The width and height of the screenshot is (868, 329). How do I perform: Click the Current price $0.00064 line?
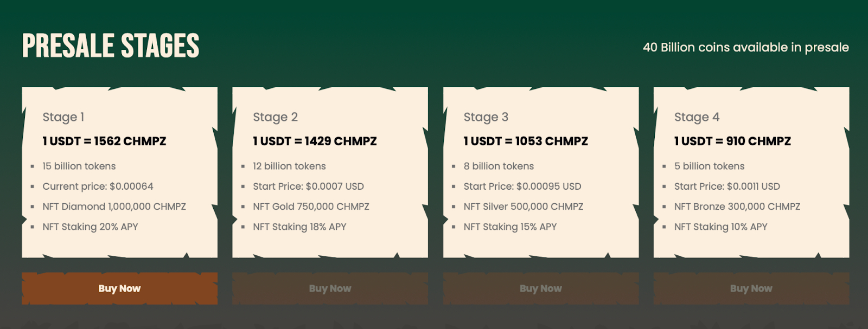[98, 186]
